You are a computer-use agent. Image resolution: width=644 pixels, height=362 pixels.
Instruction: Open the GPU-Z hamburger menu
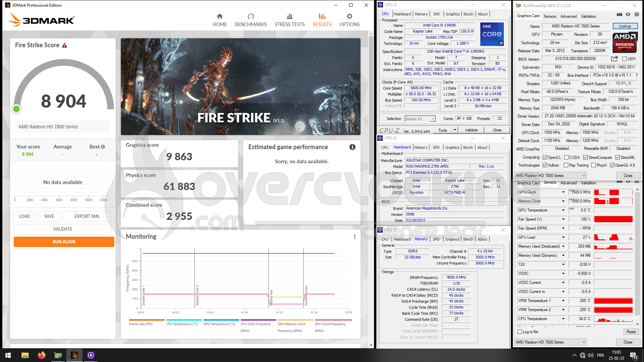pos(637,14)
